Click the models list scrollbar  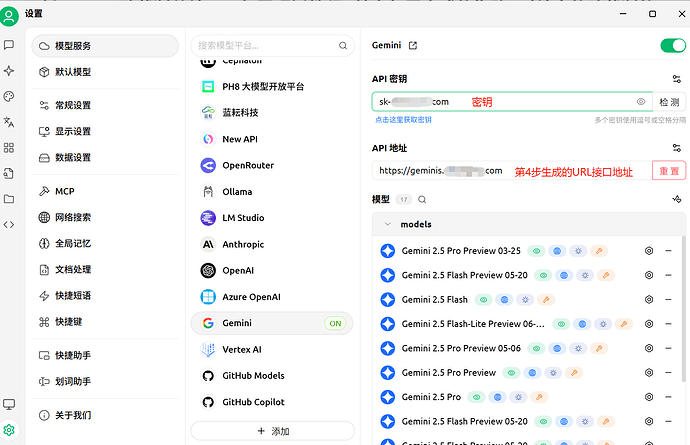coord(683,308)
